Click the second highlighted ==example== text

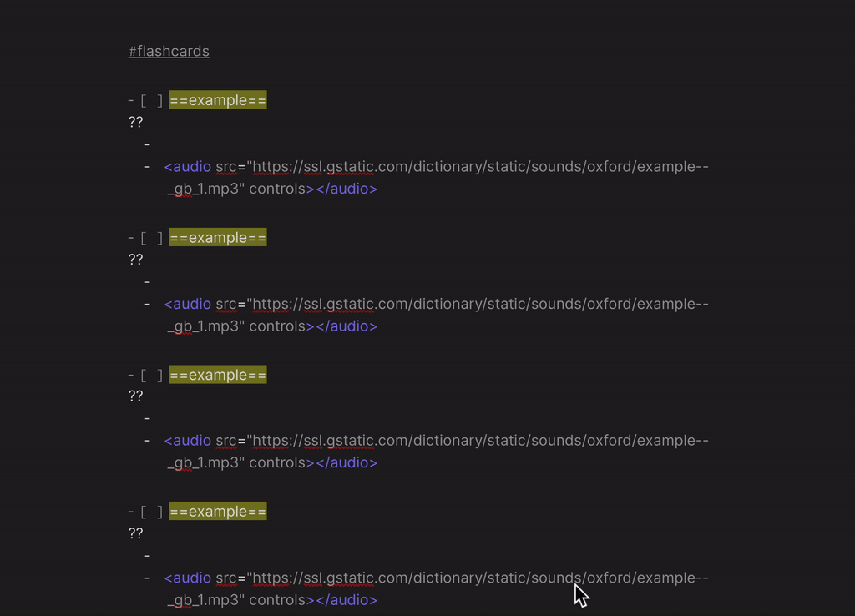pyautogui.click(x=218, y=238)
